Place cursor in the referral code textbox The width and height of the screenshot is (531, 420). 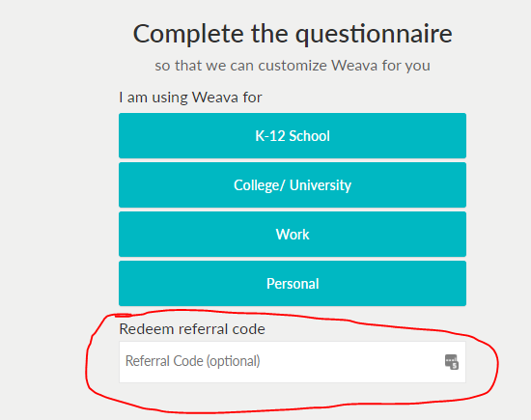click(x=293, y=362)
